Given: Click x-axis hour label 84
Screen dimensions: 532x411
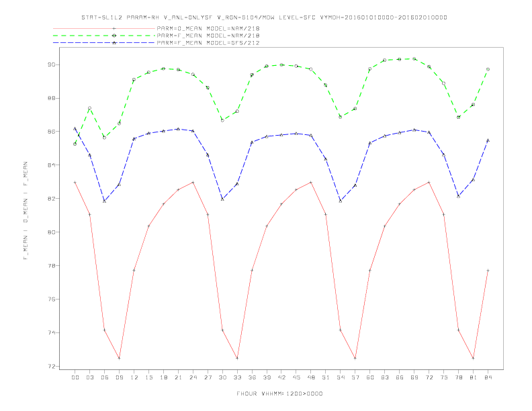Looking at the screenshot, I should tap(488, 377).
